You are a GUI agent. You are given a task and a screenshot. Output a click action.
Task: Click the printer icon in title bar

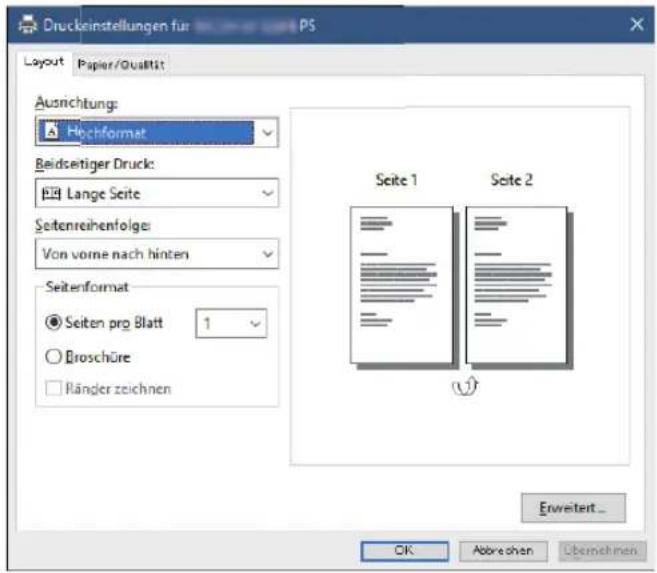coord(28,24)
